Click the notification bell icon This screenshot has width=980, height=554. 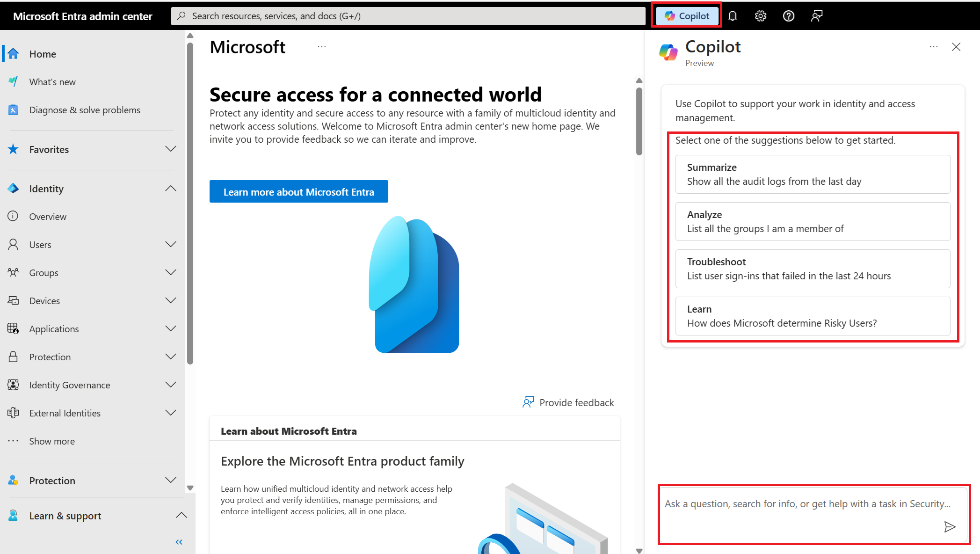(x=733, y=15)
